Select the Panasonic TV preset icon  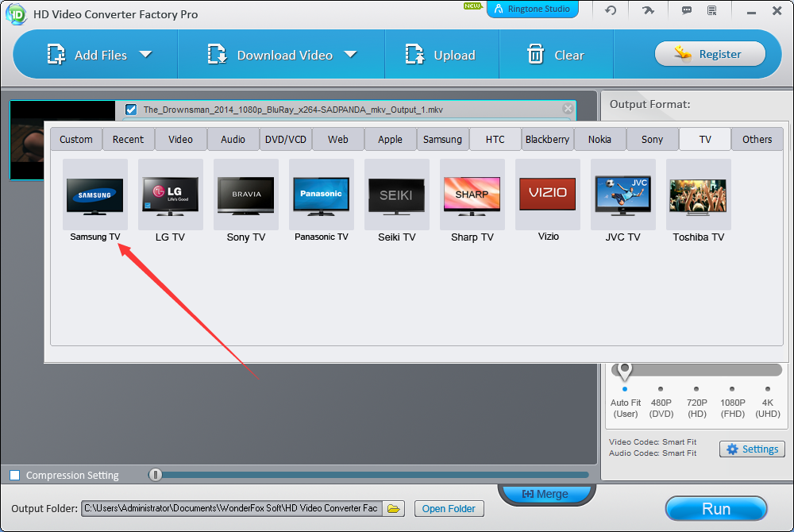click(321, 195)
